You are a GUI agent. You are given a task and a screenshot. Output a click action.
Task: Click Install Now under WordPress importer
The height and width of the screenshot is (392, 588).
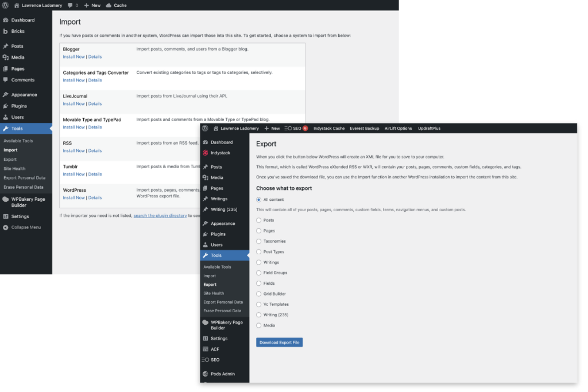point(74,197)
